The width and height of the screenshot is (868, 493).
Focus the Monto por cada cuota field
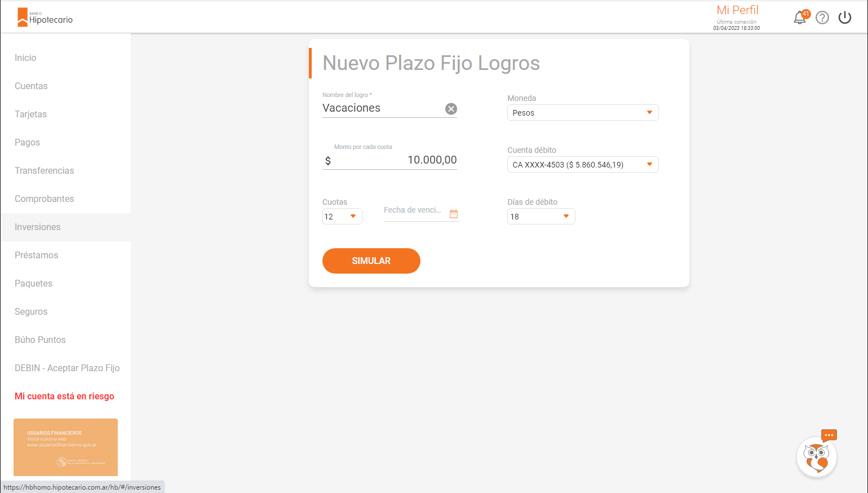coord(390,160)
